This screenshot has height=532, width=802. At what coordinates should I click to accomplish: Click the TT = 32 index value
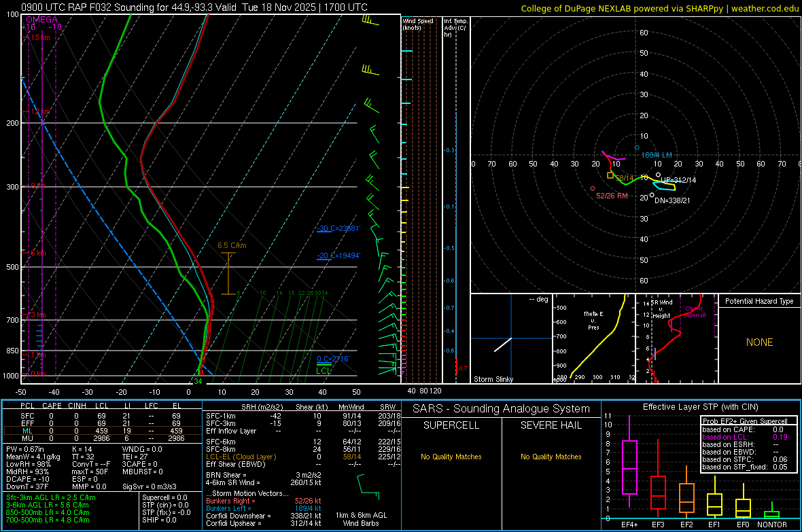click(x=84, y=457)
